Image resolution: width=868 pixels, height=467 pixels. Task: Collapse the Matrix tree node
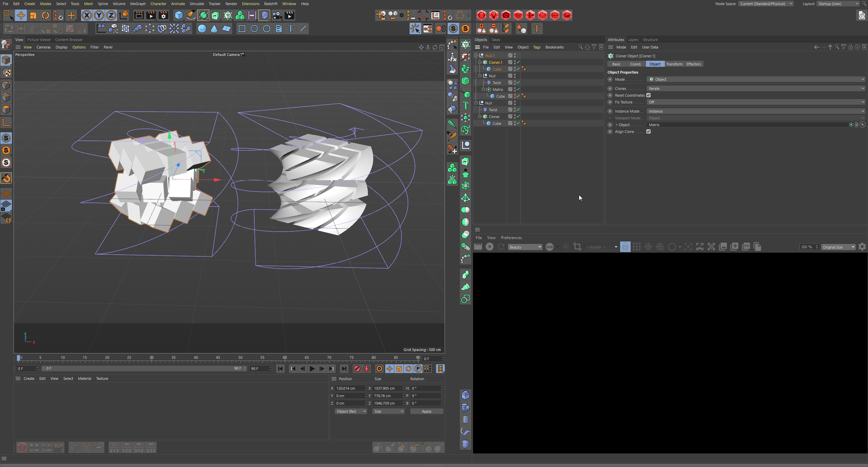[484, 90]
